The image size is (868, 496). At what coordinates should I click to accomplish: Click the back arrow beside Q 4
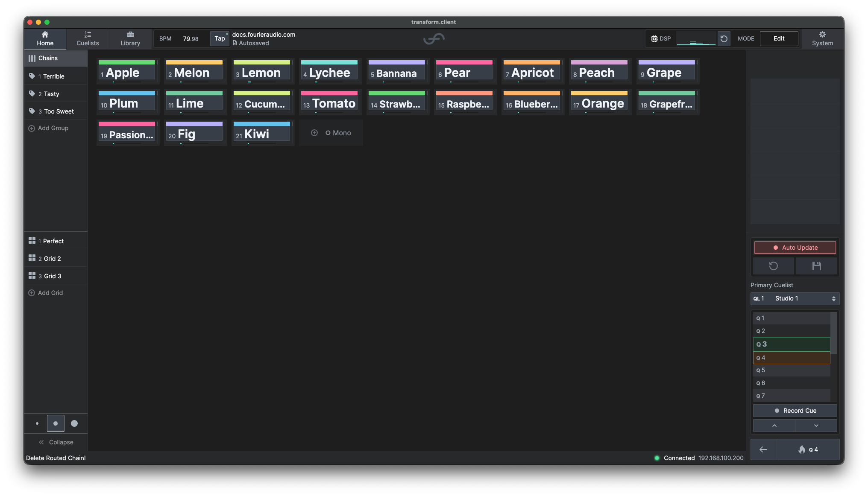tap(763, 449)
